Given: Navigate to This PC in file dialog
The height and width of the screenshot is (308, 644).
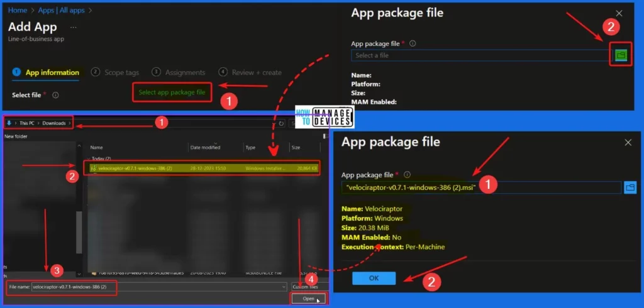Looking at the screenshot, I should (26, 123).
